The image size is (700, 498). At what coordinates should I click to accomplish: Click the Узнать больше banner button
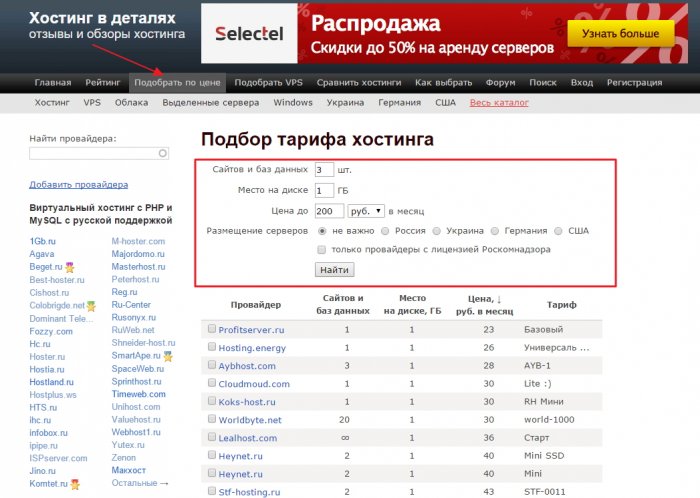tap(621, 33)
